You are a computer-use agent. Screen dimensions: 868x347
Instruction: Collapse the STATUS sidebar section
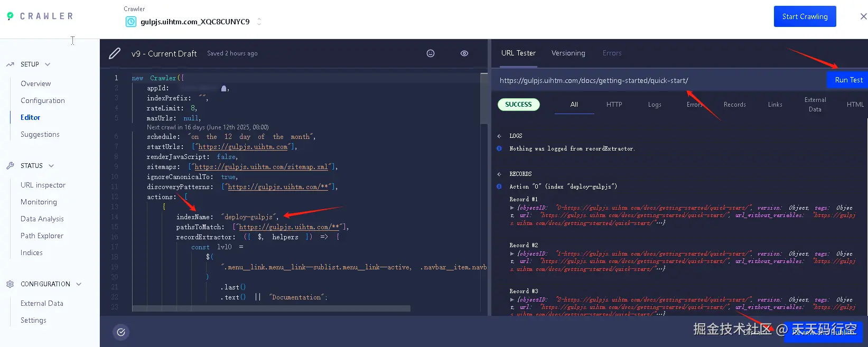(51, 166)
